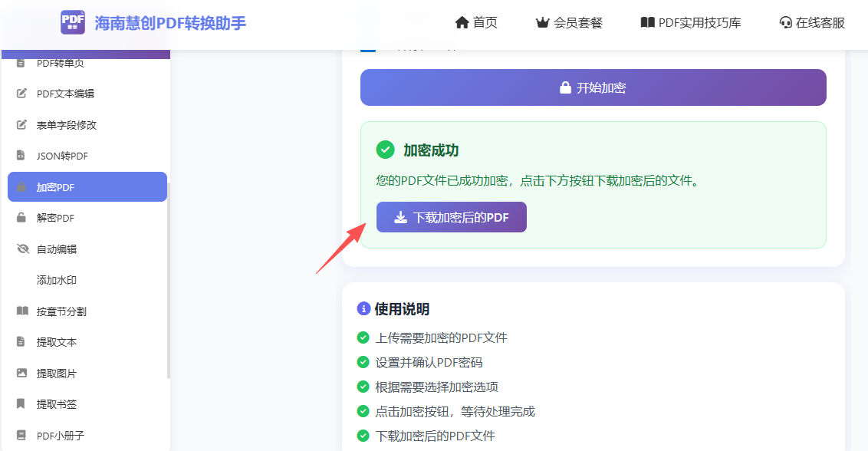868x451 pixels.
Task: Click the home icon beside 首页
Action: (x=462, y=23)
